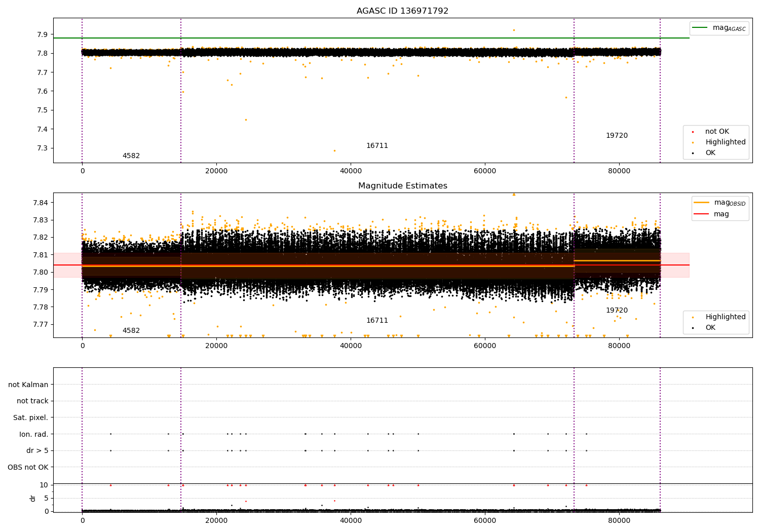Click obsid label '4582' in Magnitude Estimates plot
Viewport: 760px width, 532px height.
pos(131,331)
